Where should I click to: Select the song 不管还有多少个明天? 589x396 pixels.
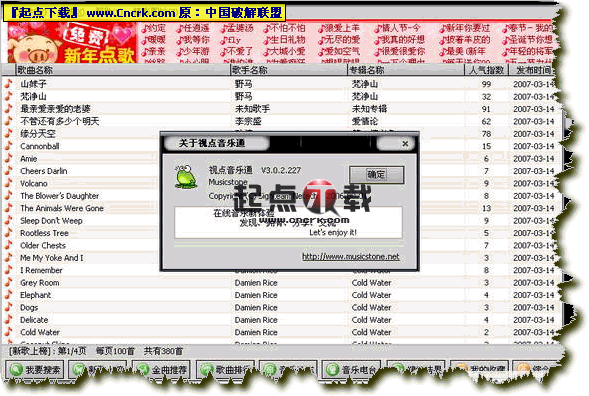click(x=60, y=121)
